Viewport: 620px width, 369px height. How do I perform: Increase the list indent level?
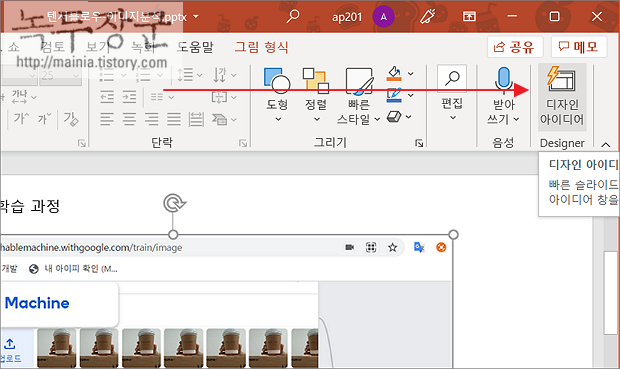point(129,97)
